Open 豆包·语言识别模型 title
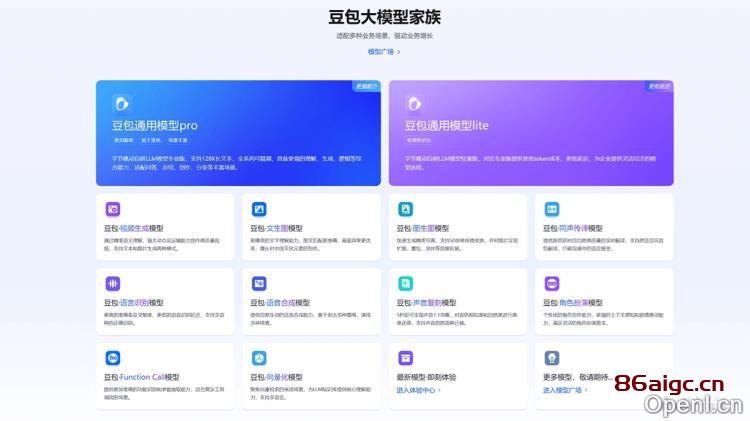This screenshot has width=750, height=421. 134,303
